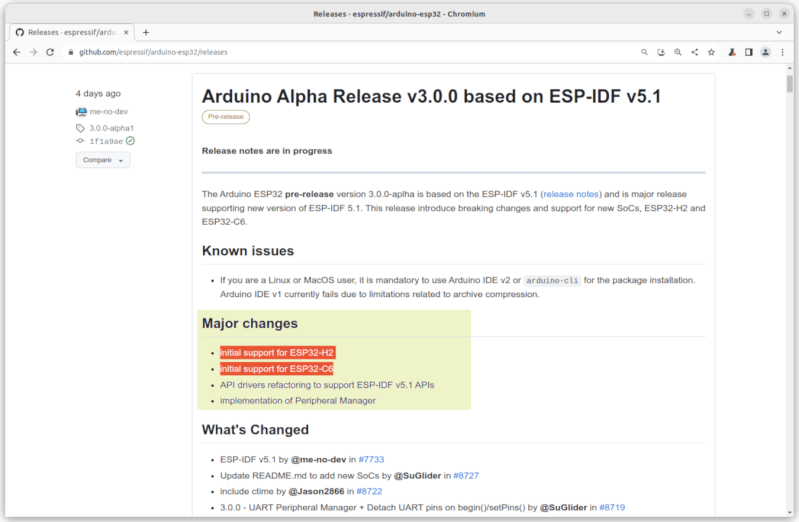Close the Releases tab
Screen dimensions: 799x522
(126, 32)
